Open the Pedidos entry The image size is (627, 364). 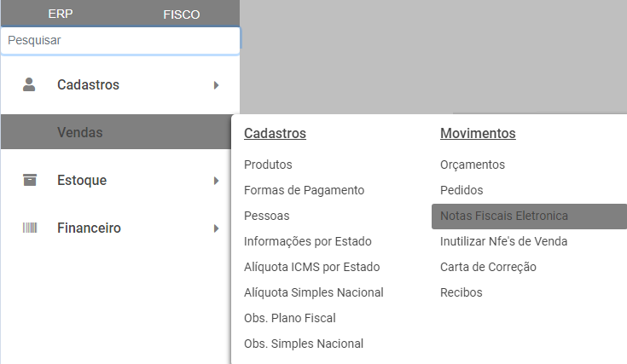[x=462, y=190]
